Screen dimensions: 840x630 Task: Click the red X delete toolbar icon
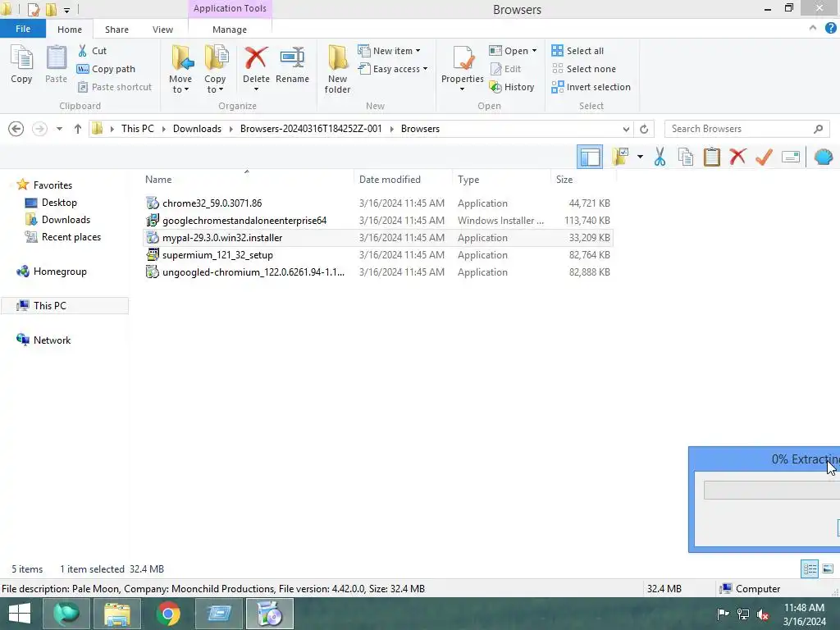pyautogui.click(x=737, y=157)
